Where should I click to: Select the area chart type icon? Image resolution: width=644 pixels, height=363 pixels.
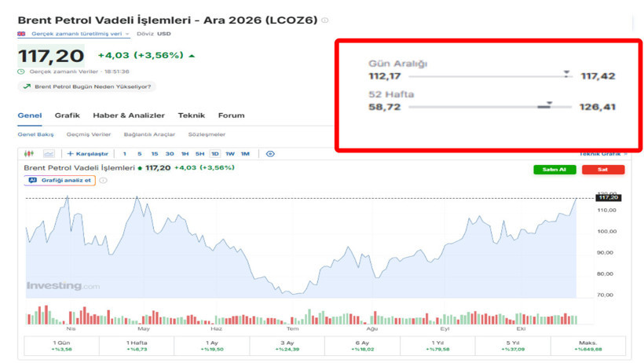(x=49, y=154)
